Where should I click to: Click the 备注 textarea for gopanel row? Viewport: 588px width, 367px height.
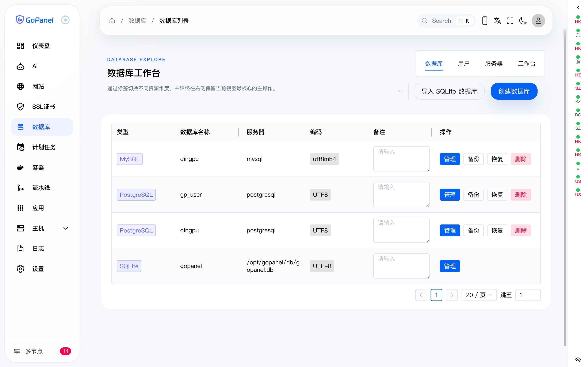click(x=401, y=266)
